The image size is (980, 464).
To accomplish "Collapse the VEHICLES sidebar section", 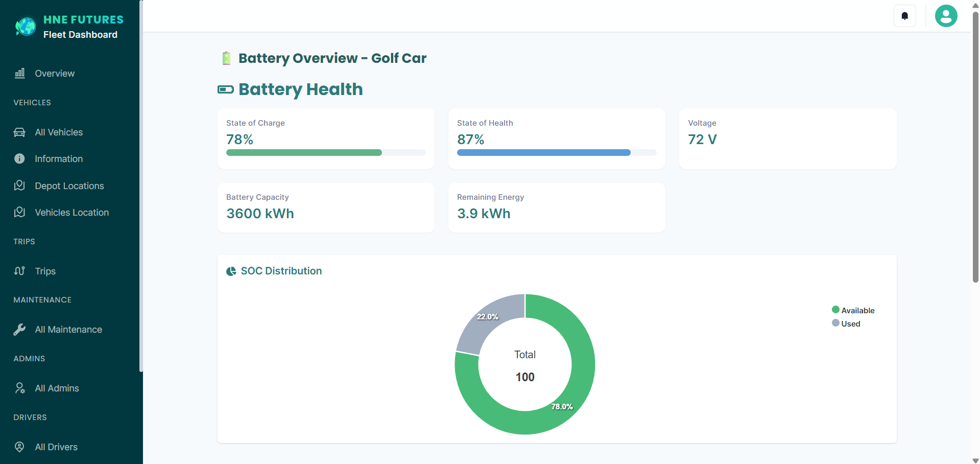I will (x=32, y=102).
